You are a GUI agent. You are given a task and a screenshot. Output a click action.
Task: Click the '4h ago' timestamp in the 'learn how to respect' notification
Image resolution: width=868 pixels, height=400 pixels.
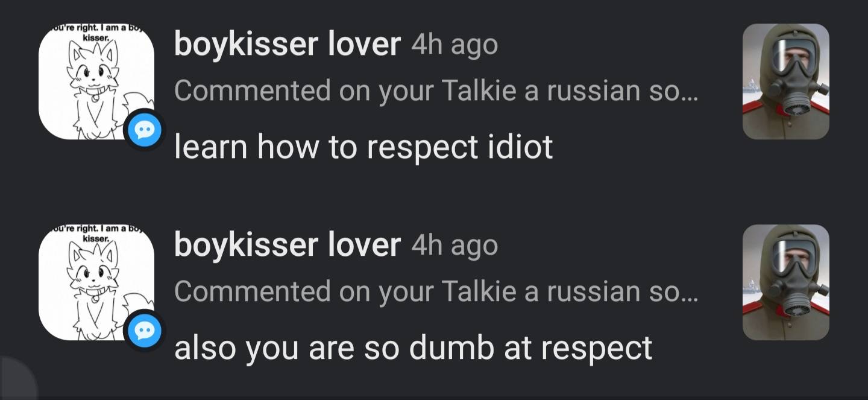click(454, 45)
